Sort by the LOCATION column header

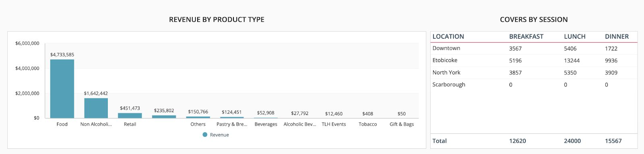click(448, 37)
